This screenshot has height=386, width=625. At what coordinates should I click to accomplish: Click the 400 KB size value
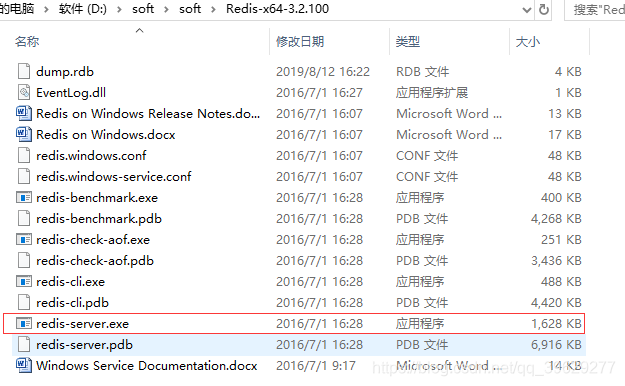[561, 198]
